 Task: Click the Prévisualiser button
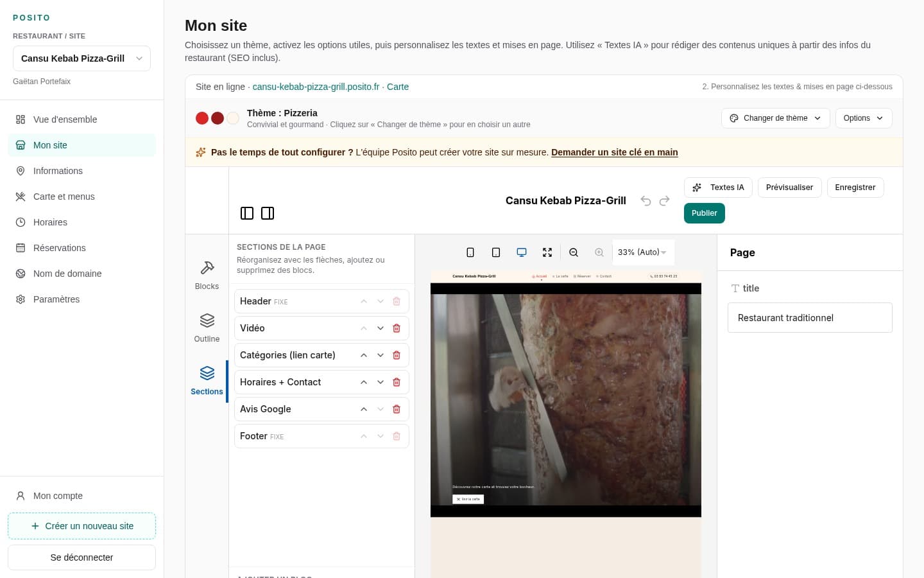click(x=789, y=188)
